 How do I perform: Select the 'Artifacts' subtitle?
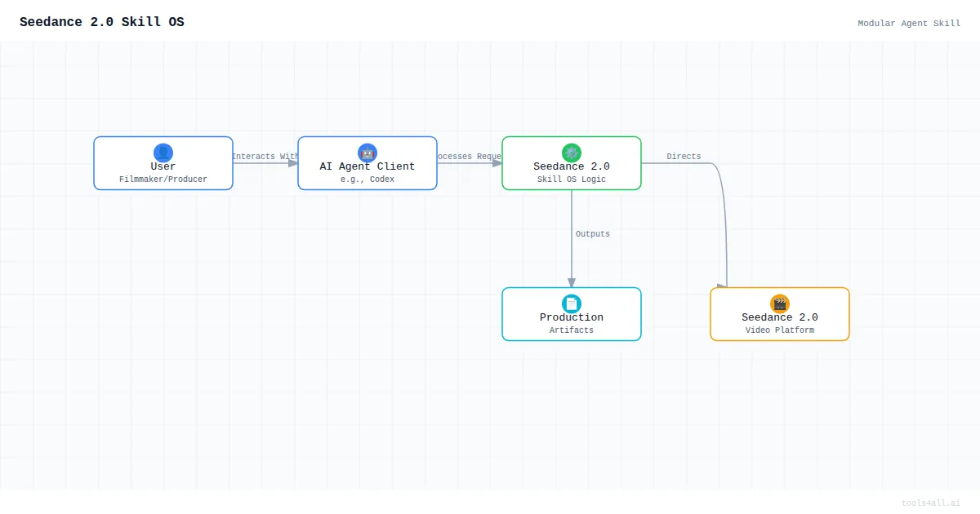coord(572,330)
